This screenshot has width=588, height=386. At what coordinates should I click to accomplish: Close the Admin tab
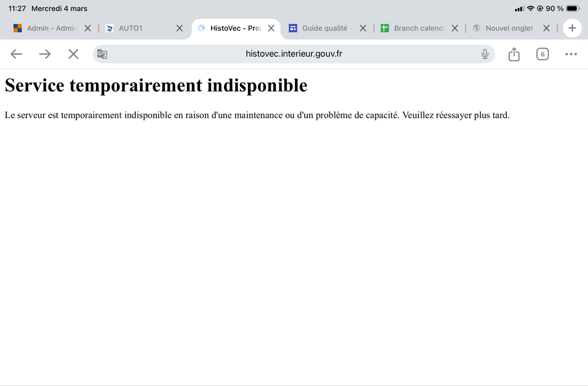pos(87,28)
